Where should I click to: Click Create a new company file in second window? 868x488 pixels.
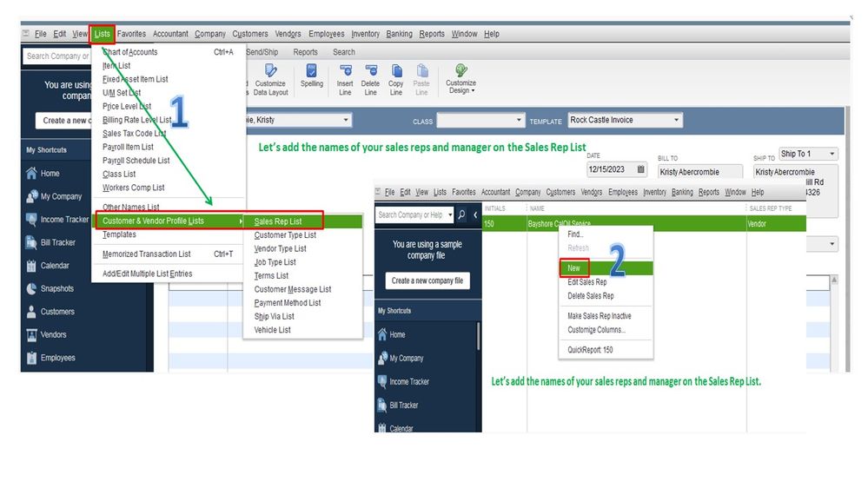pos(427,280)
